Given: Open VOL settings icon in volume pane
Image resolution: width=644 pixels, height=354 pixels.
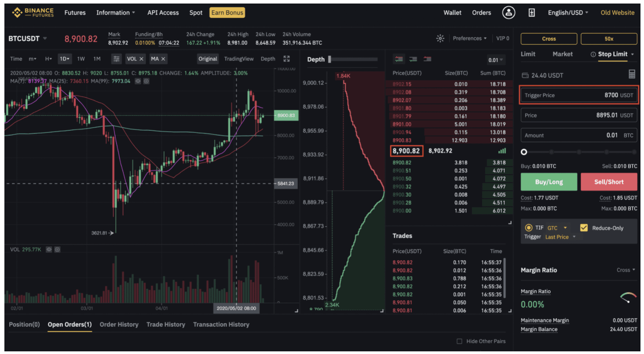Looking at the screenshot, I should coord(57,249).
